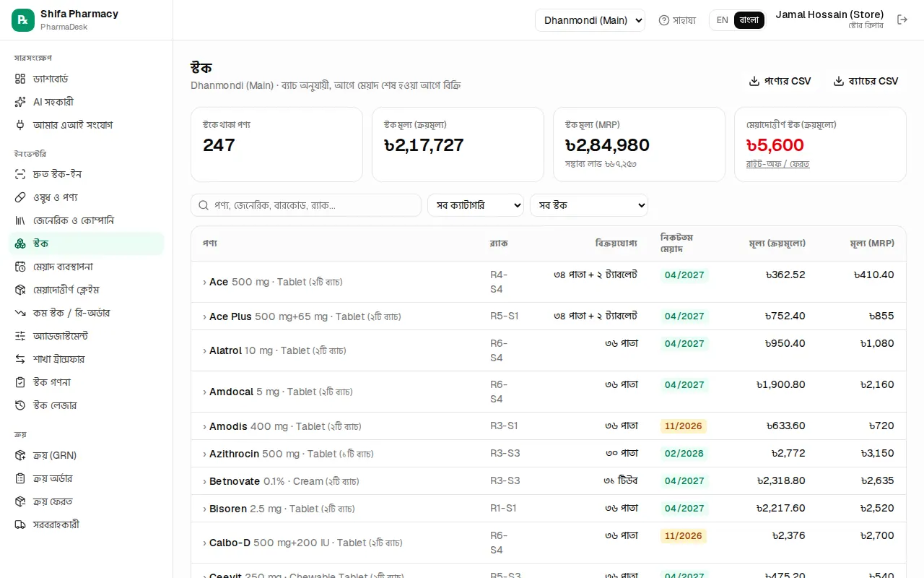Screen dimensions: 924x578
Task: Click the ড্যাশবোর্ড grid icon in sidebar
Action: (20, 79)
